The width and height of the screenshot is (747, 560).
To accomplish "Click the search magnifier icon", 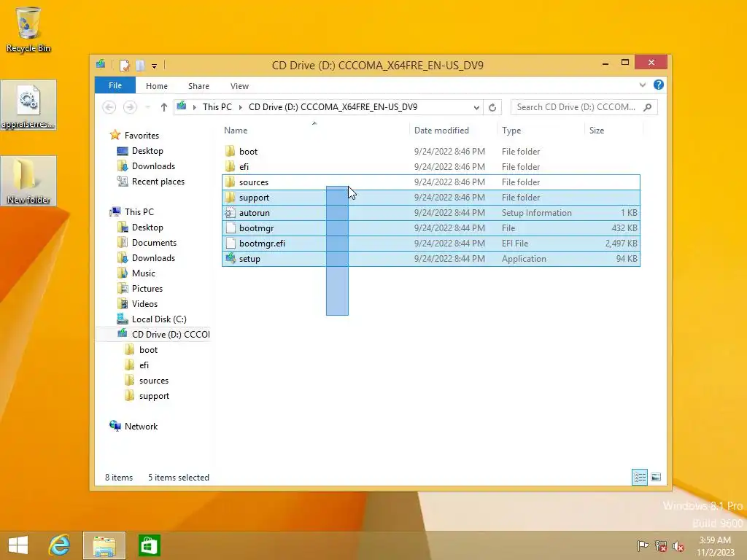I will pos(648,107).
